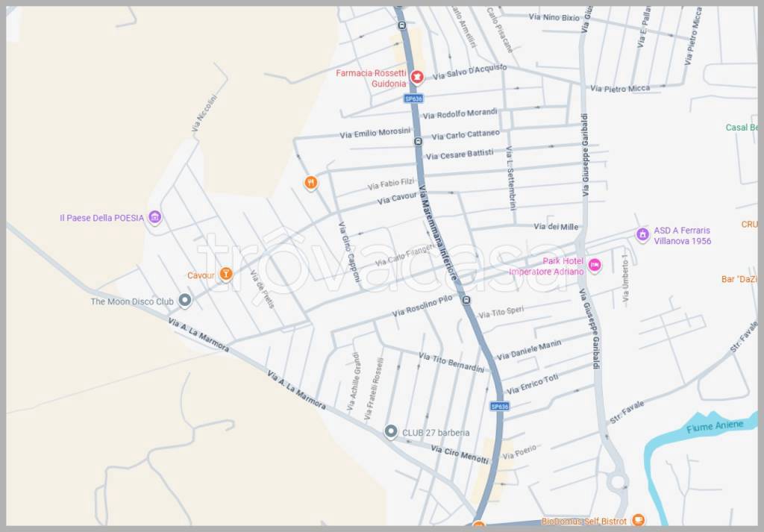Click the Il Paese Della POESIA label
Image resolution: width=764 pixels, height=532 pixels.
pos(101,218)
